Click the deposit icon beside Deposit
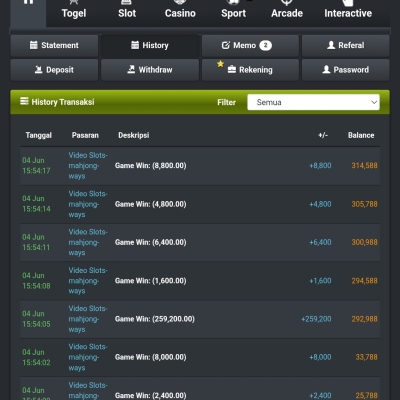Viewport: 400px width, 400px height. pos(39,70)
